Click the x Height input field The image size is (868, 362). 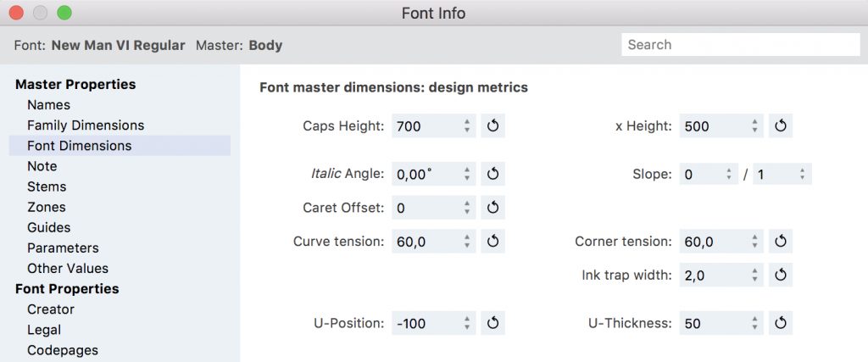(x=713, y=126)
